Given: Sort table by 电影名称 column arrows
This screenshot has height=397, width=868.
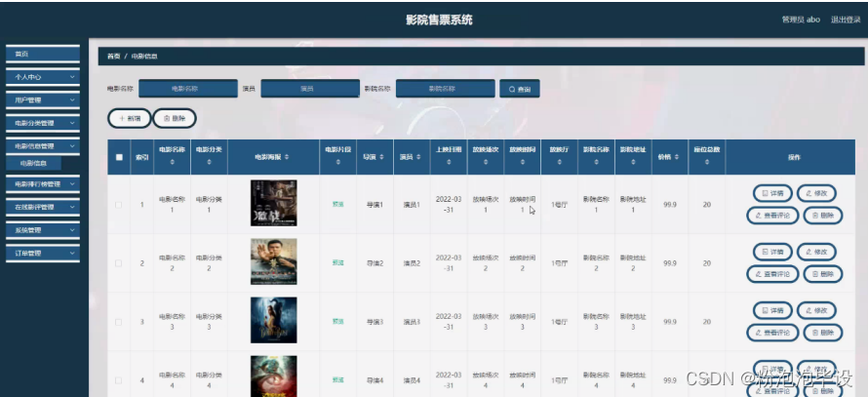Looking at the screenshot, I should 173,162.
